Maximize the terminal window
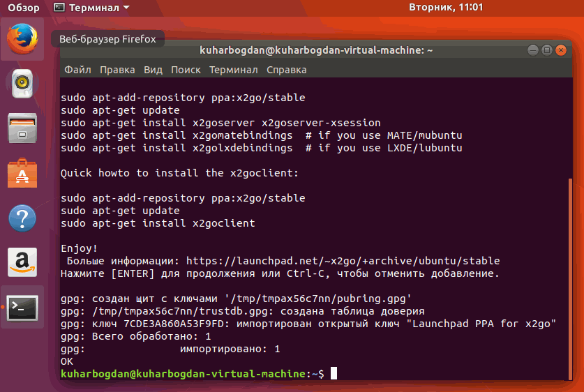 pos(547,50)
